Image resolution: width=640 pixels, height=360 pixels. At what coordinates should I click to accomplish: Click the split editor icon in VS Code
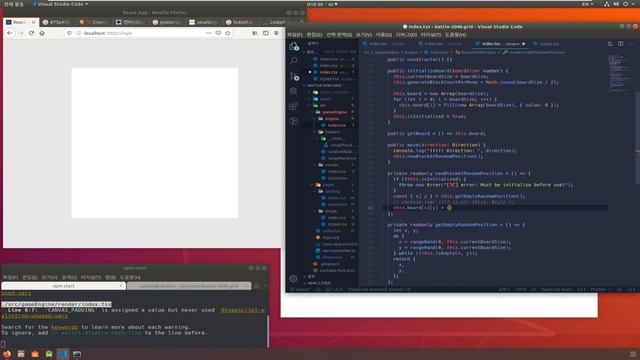pos(620,44)
